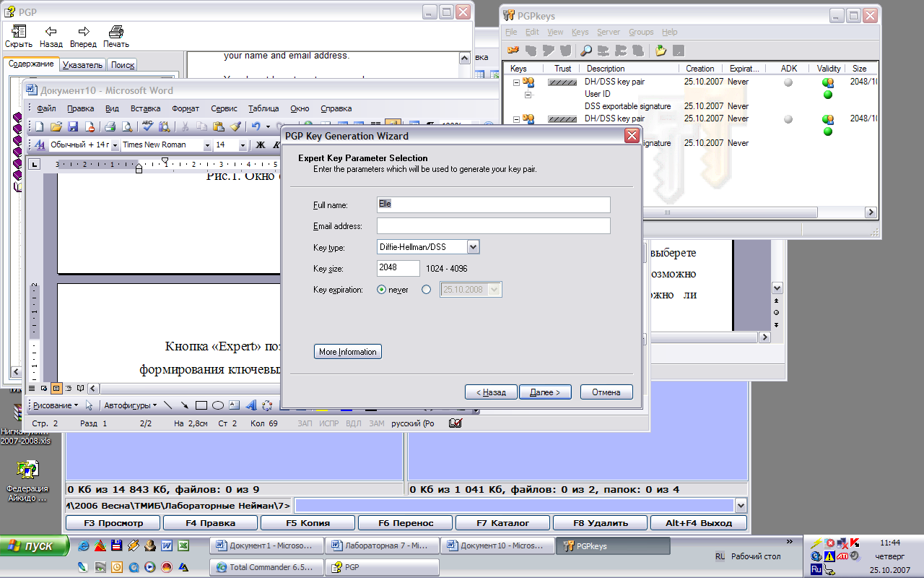
Task: Click F5 Копия button in Total Commander
Action: coord(308,523)
